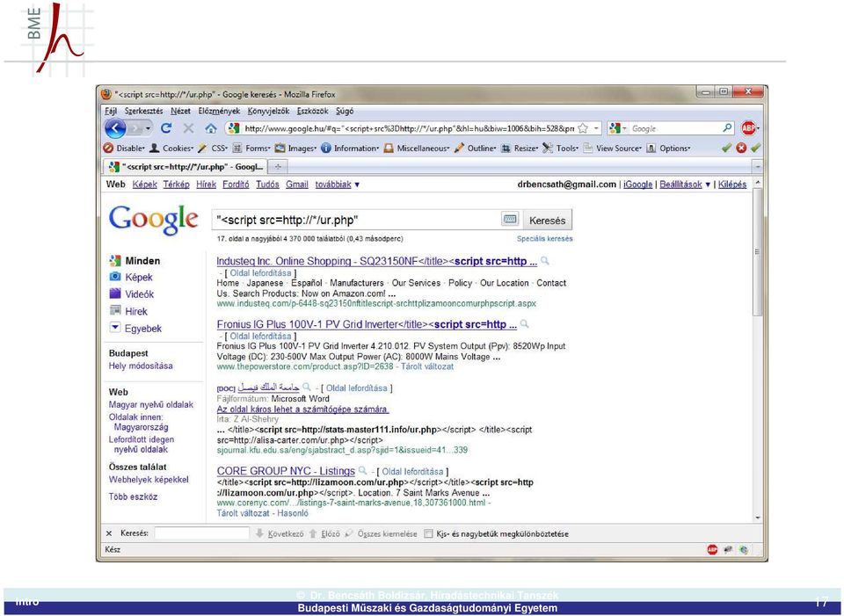Open the on-screen keyboard icon in Google search box
Screen dimensions: 844x616
[510, 220]
